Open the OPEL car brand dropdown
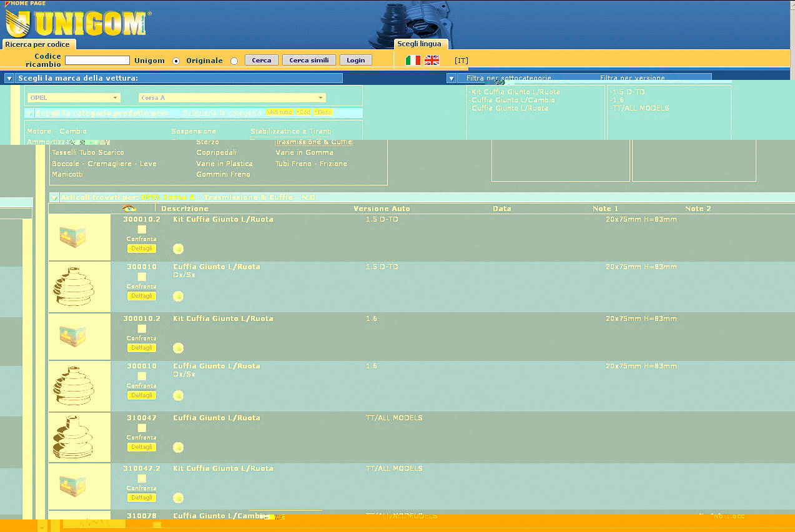Viewport: 795px width, 532px height. (x=74, y=98)
